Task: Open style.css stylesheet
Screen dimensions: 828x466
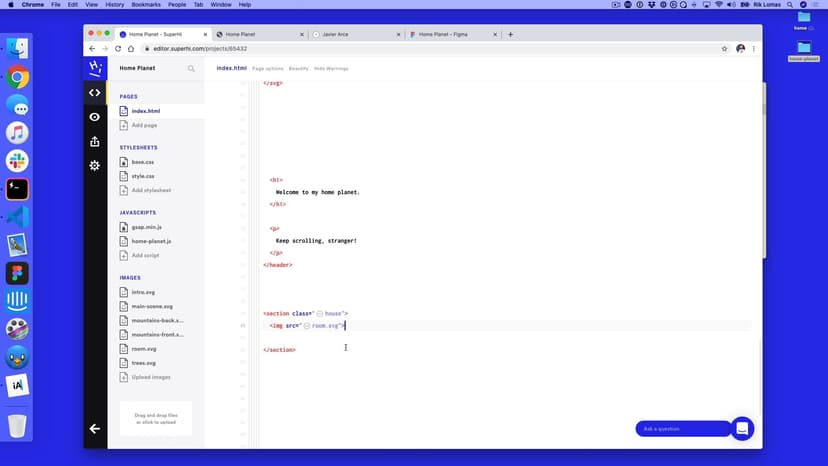Action: 143,176
